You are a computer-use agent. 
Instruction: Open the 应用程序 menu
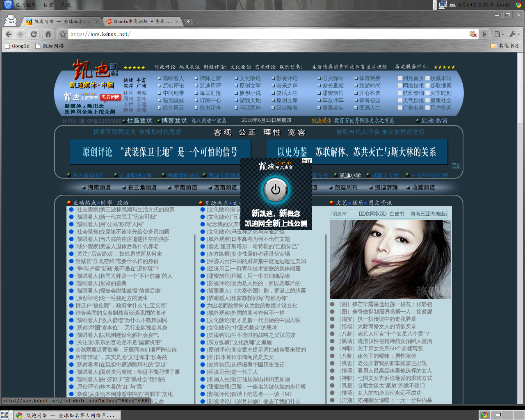(x=25, y=5)
